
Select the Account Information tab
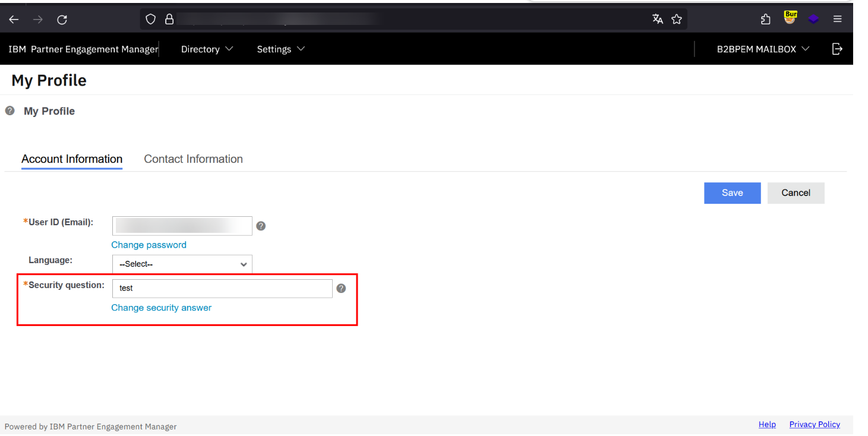(72, 159)
